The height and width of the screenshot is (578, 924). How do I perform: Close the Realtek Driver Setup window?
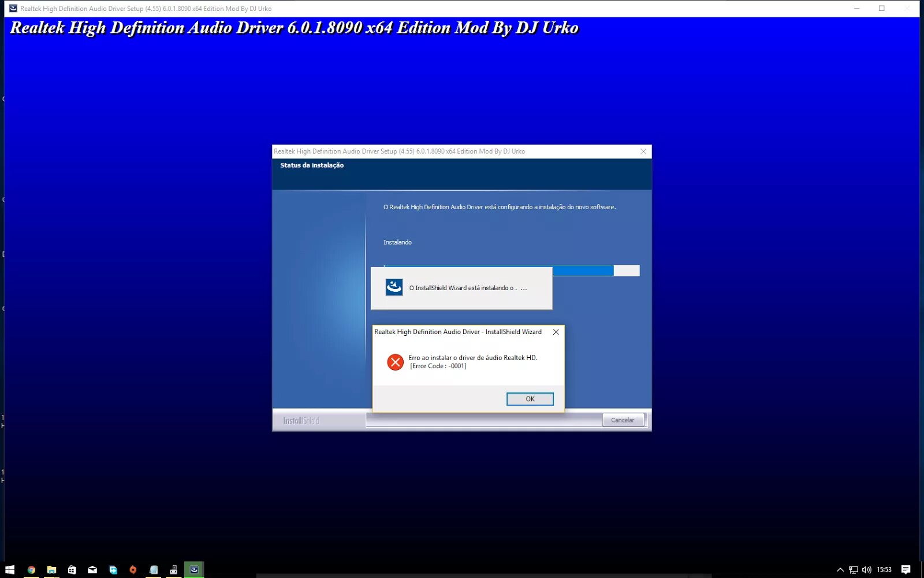tap(643, 151)
